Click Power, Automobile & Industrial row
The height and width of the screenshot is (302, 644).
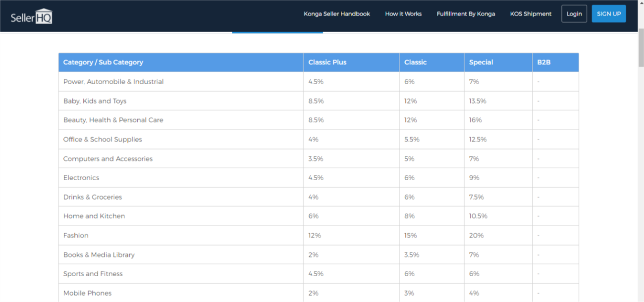click(x=319, y=82)
